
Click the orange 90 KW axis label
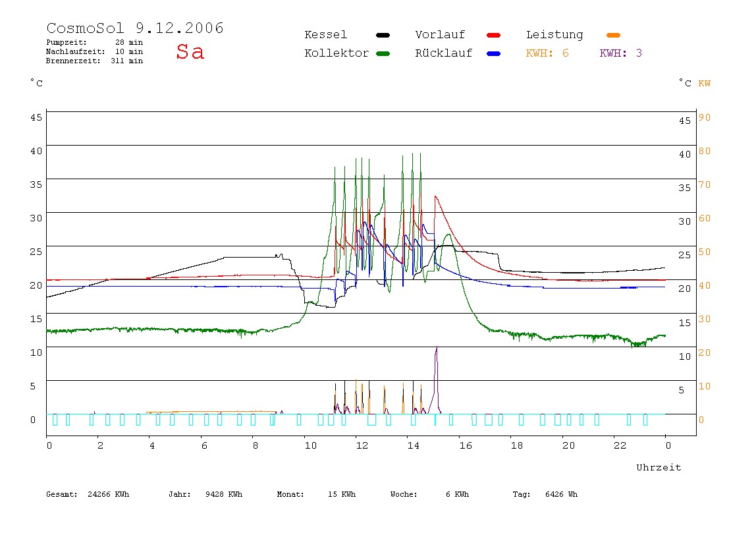click(705, 117)
